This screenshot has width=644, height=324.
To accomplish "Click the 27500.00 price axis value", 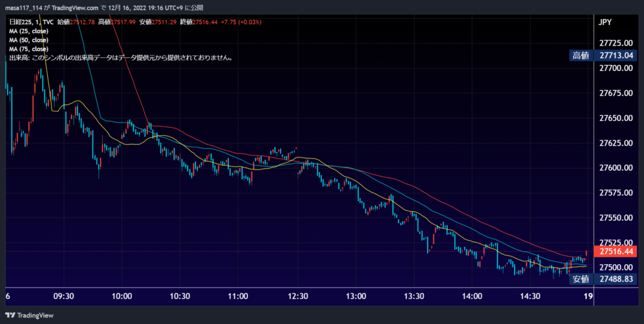I will 616,268.
